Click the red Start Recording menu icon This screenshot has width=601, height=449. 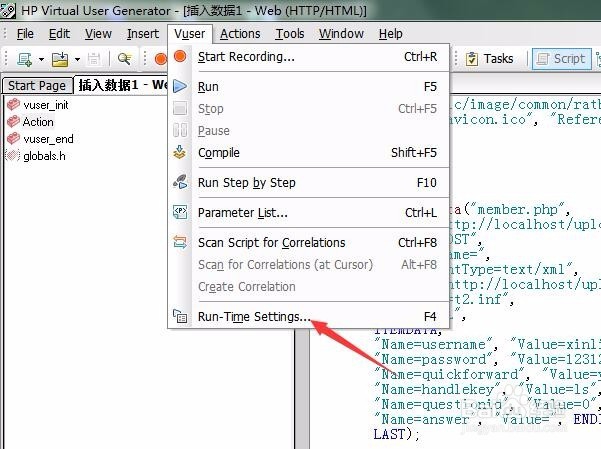tap(180, 56)
